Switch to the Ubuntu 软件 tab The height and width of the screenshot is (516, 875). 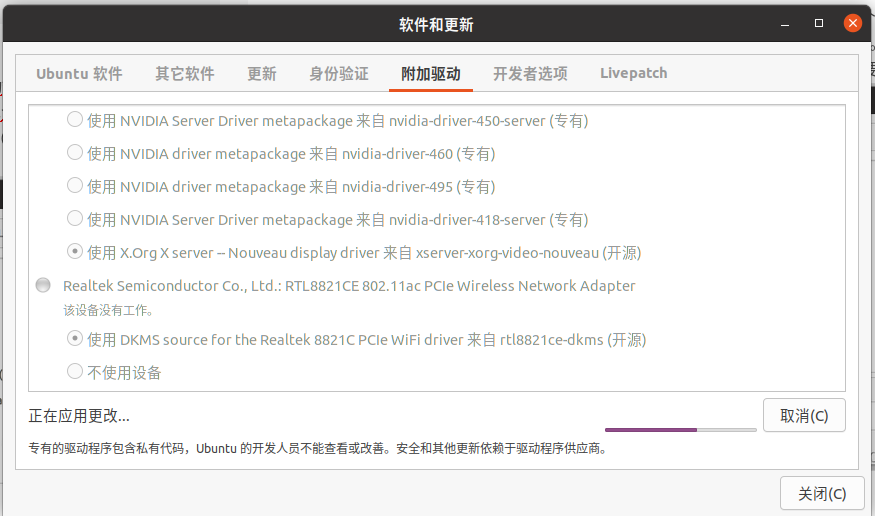79,74
